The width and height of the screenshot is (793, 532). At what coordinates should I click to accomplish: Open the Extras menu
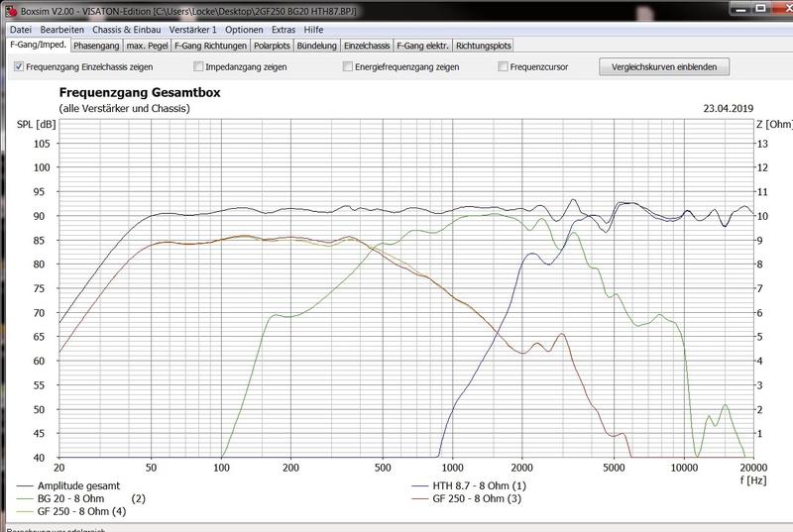pyautogui.click(x=283, y=30)
